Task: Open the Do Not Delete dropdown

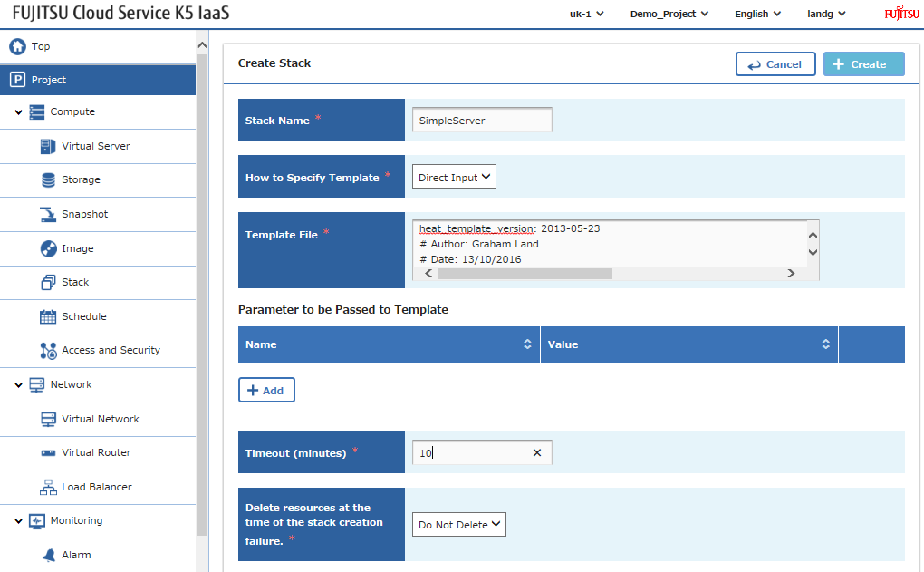Action: pyautogui.click(x=459, y=524)
